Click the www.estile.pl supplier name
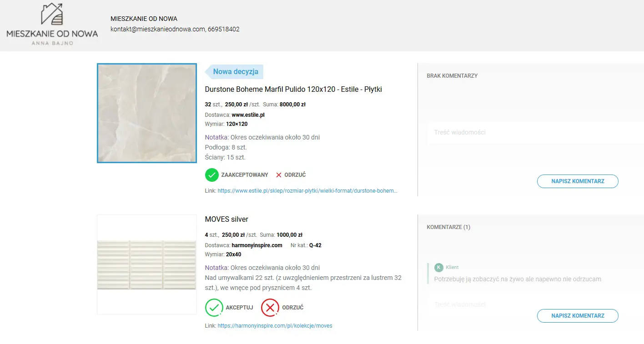The width and height of the screenshot is (644, 344). [x=248, y=115]
